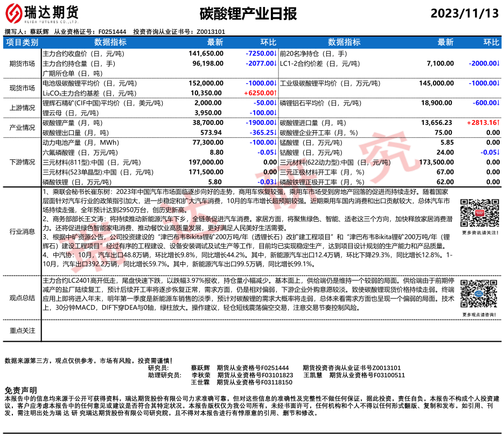504x436 pixels.
Task: Select the 上游情况 row category
Action: coord(22,108)
